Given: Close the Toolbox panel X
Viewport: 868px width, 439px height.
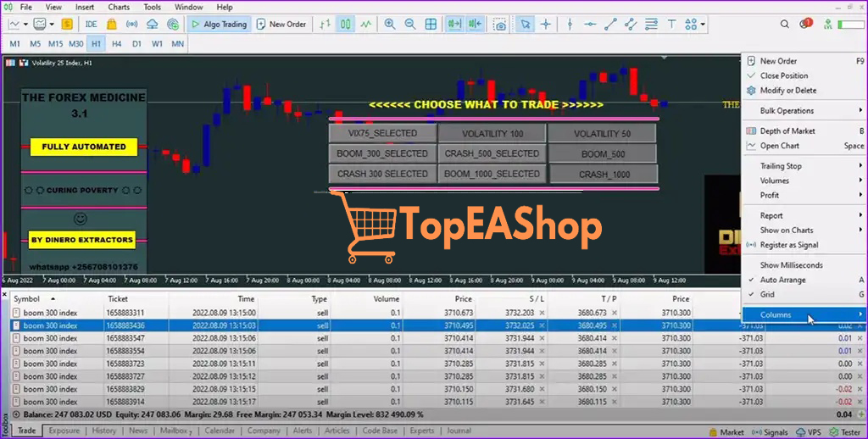Looking at the screenshot, I should (5, 295).
